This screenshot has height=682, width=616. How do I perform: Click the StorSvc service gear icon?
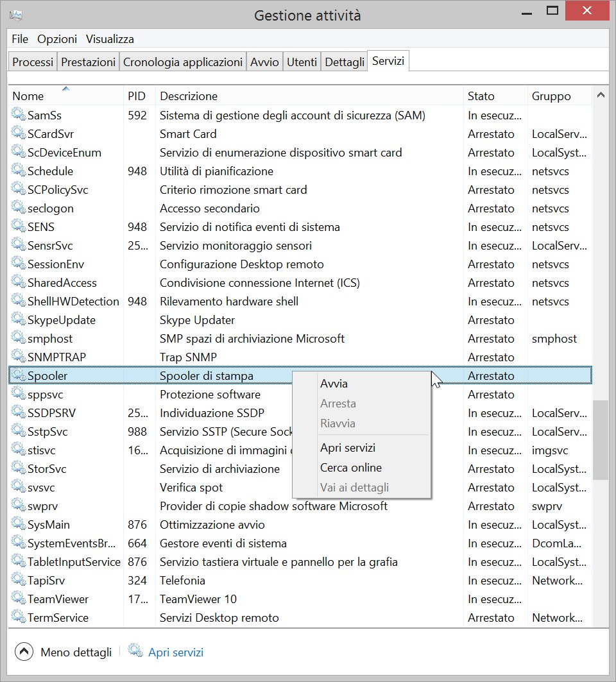tap(18, 468)
